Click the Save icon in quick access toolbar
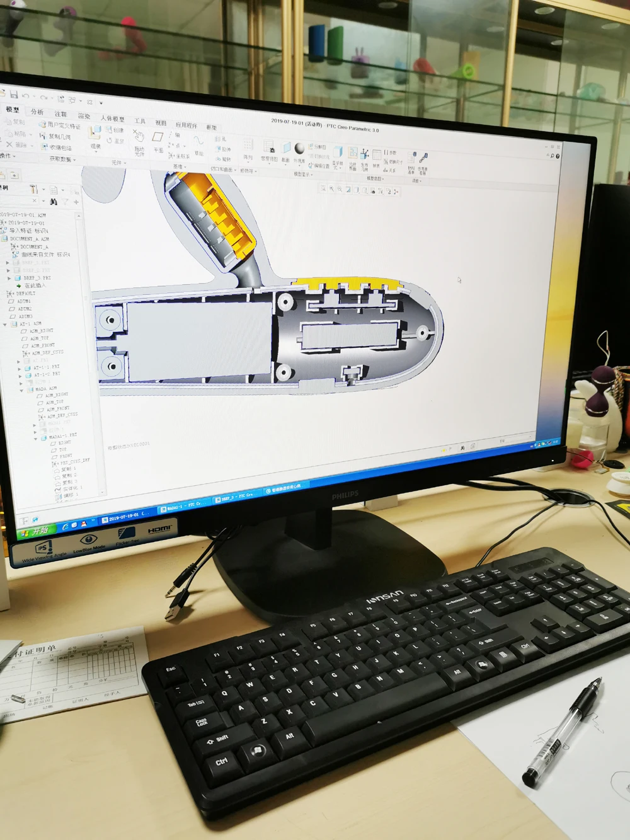 pyautogui.click(x=14, y=95)
